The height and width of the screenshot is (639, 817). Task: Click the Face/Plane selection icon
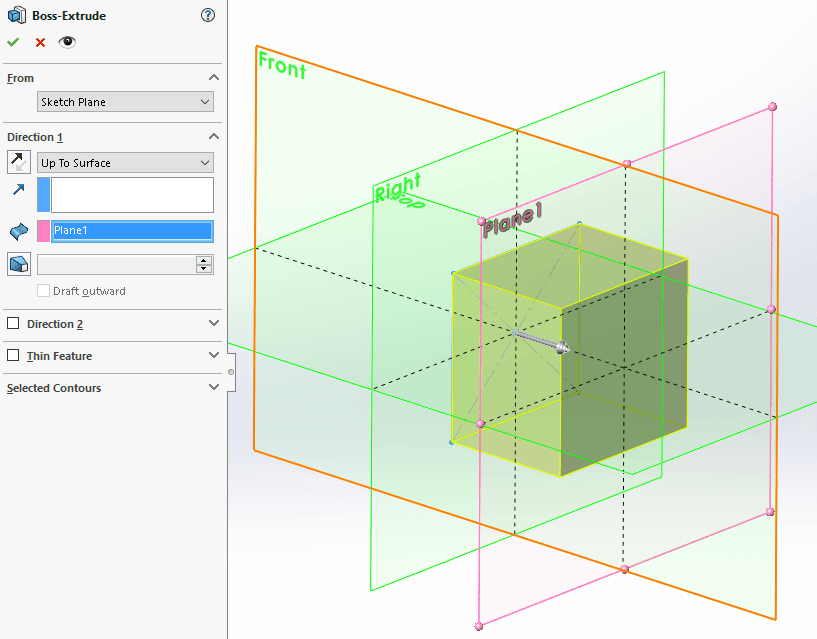[19, 232]
